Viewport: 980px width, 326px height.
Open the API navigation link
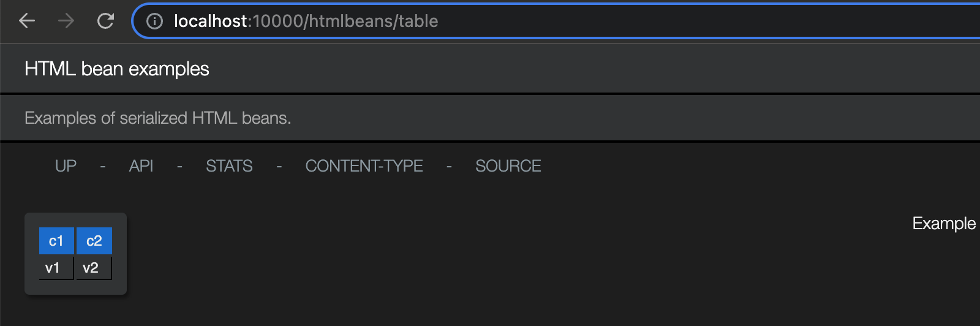141,166
